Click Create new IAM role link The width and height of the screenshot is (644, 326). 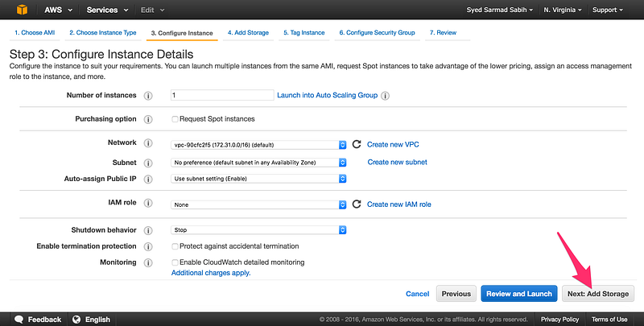point(399,204)
